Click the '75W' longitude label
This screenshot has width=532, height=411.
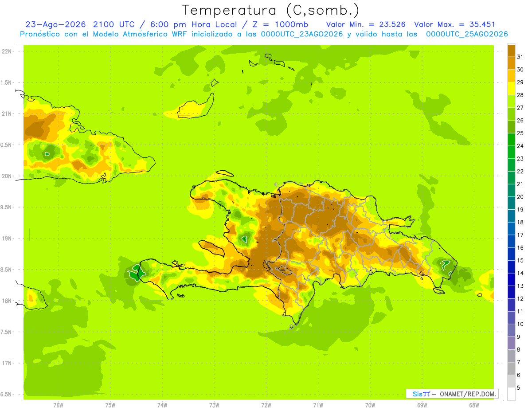pyautogui.click(x=110, y=405)
